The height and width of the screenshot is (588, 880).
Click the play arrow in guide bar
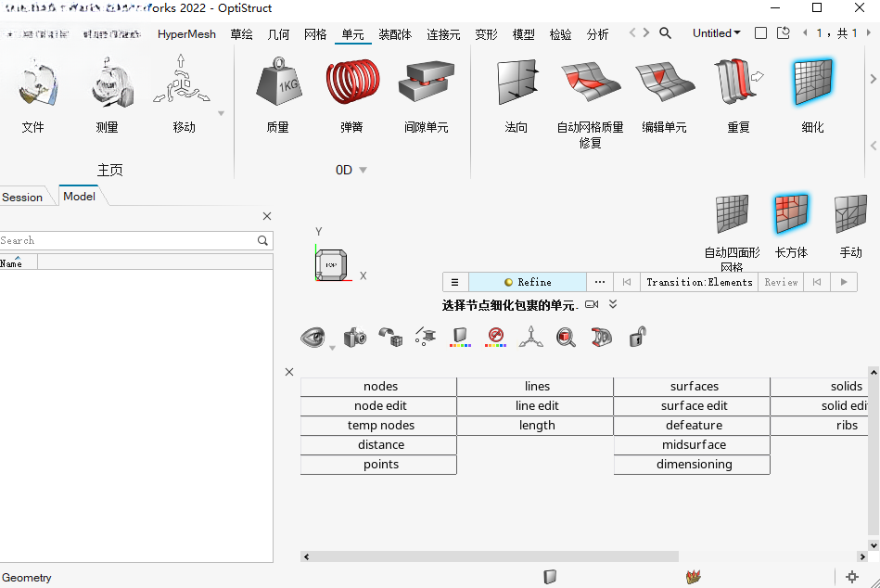844,282
